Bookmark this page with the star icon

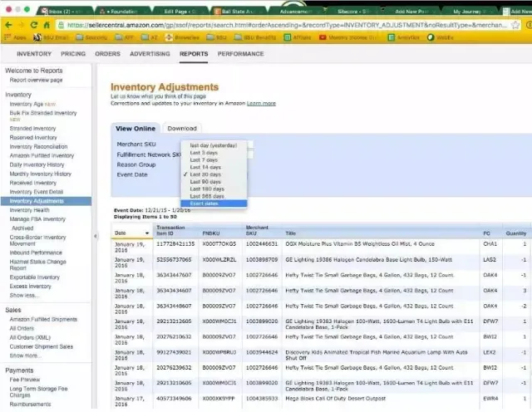click(x=515, y=25)
